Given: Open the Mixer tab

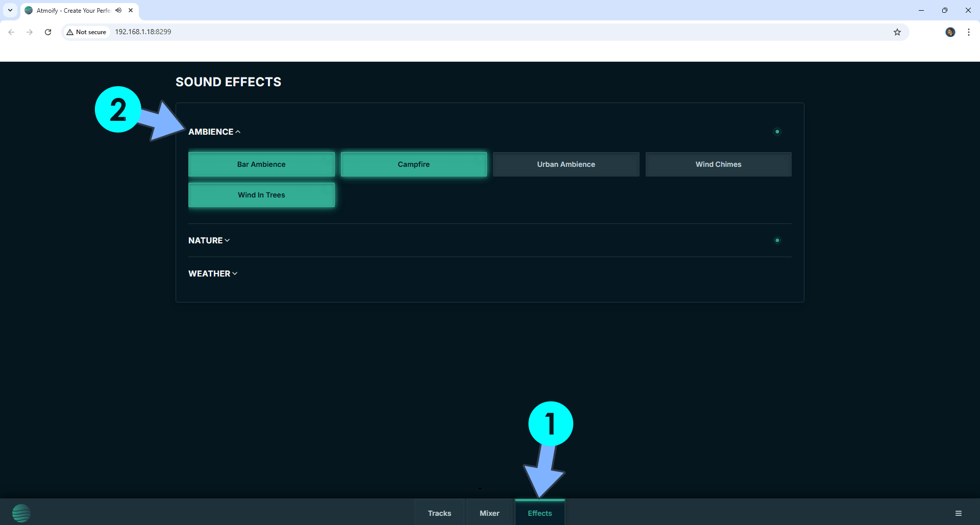Looking at the screenshot, I should 489,513.
